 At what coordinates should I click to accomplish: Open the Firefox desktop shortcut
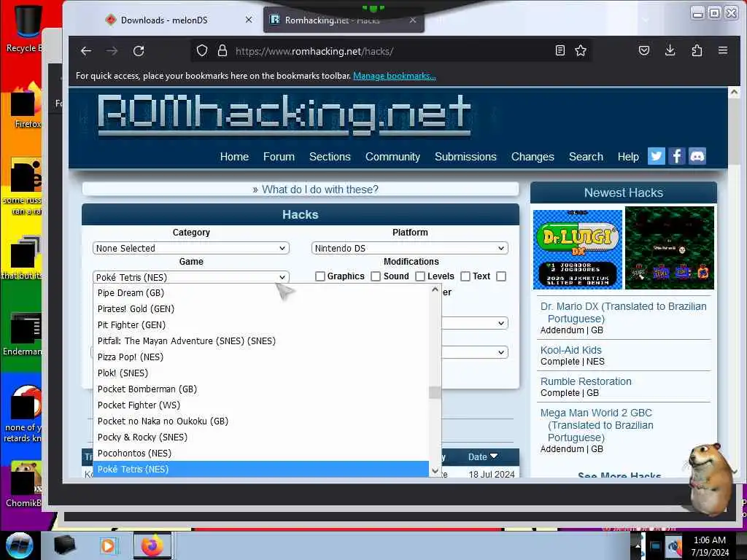[x=26, y=106]
